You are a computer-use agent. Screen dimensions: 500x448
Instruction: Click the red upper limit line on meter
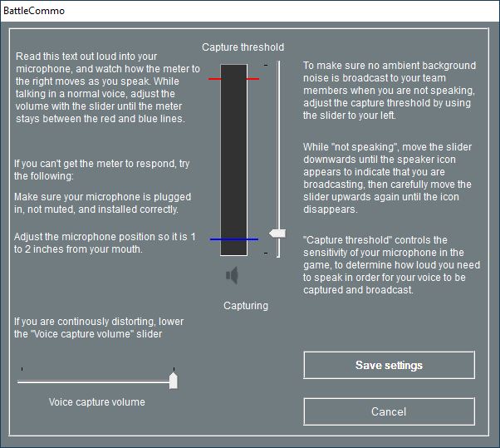tap(233, 78)
